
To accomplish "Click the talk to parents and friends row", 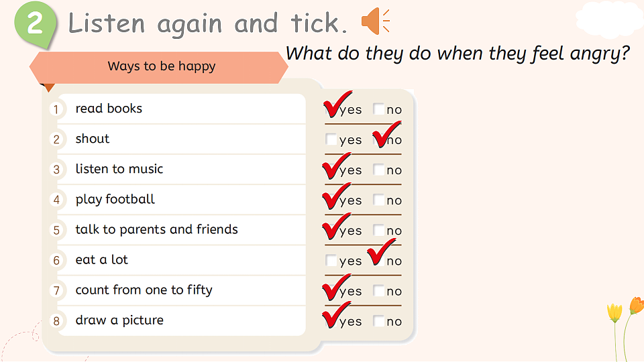I will [x=181, y=230].
